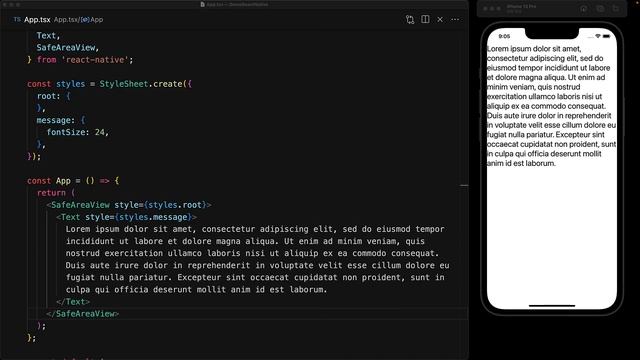Click the closing </SafeAreaView> tag

coord(83,314)
